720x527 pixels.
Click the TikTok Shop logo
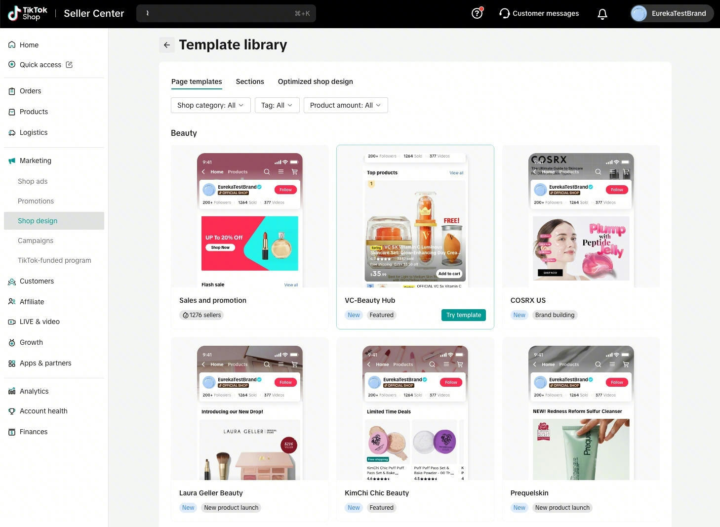(28, 13)
